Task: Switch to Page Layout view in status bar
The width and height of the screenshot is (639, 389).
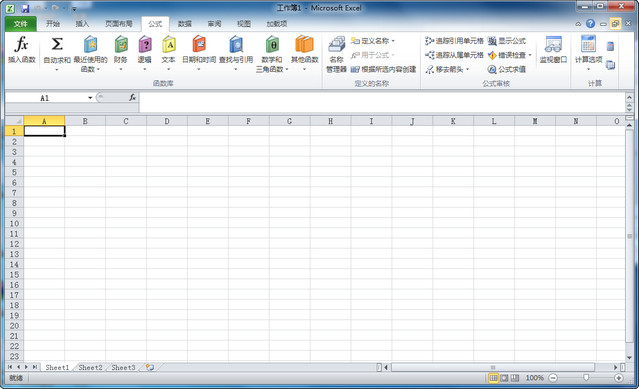Action: click(504, 378)
